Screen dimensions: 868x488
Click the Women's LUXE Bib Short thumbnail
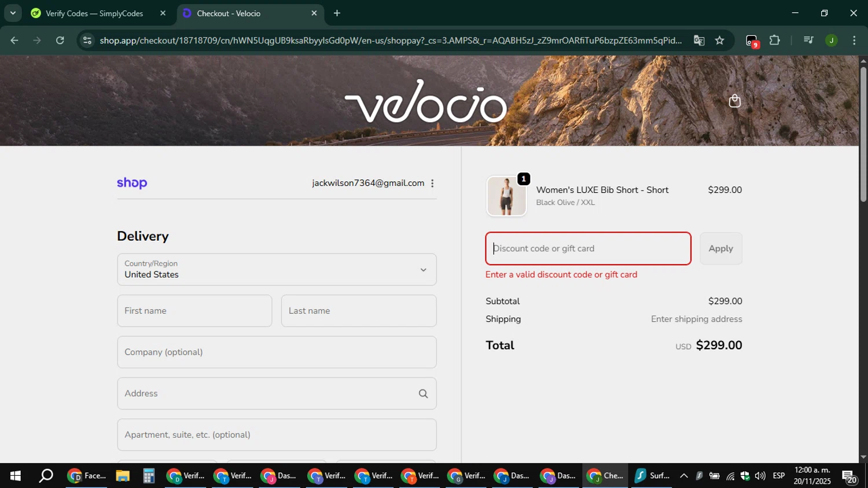506,196
